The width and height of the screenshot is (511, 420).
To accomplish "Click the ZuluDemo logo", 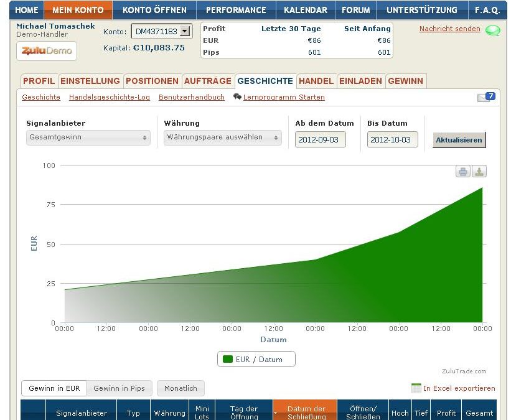I will (x=47, y=51).
